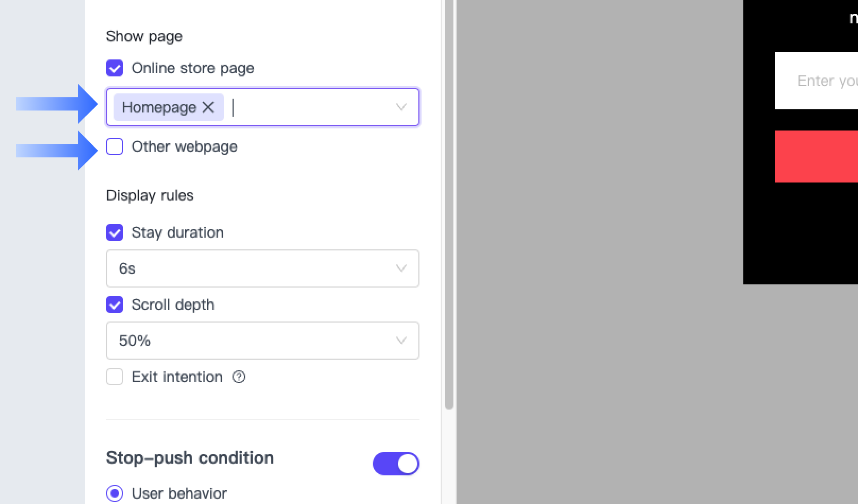Click the settings panel vertical scrollbar
Viewport: 858px width, 504px height.
click(x=449, y=212)
